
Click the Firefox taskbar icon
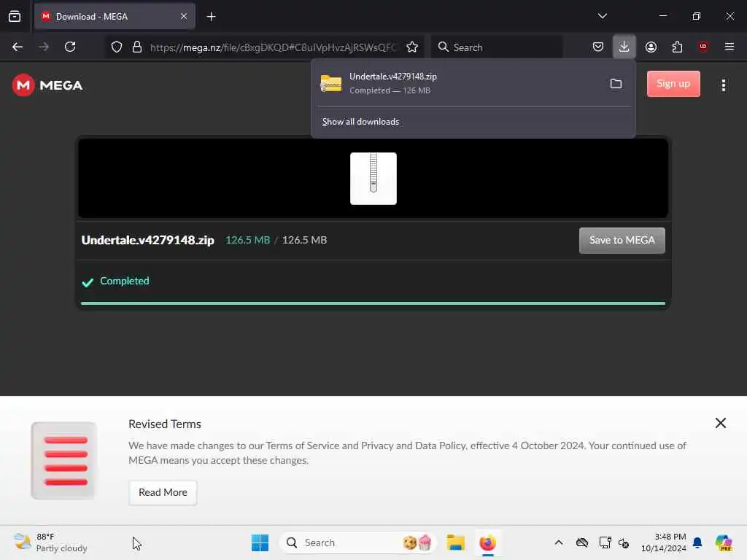point(487,542)
